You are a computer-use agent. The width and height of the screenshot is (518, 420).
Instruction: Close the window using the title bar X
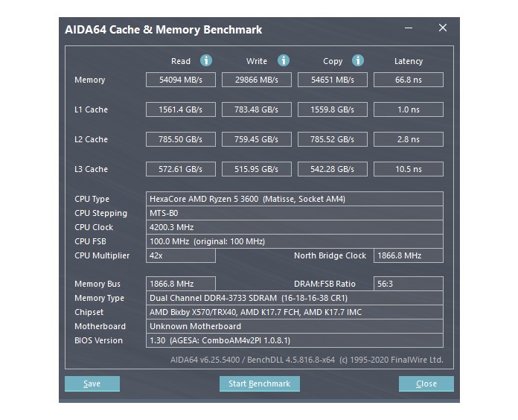(x=443, y=28)
